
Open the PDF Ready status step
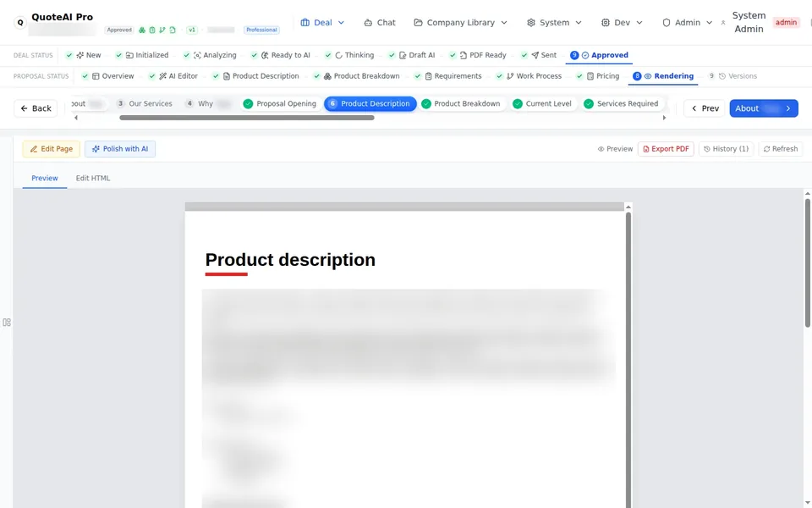pos(477,55)
